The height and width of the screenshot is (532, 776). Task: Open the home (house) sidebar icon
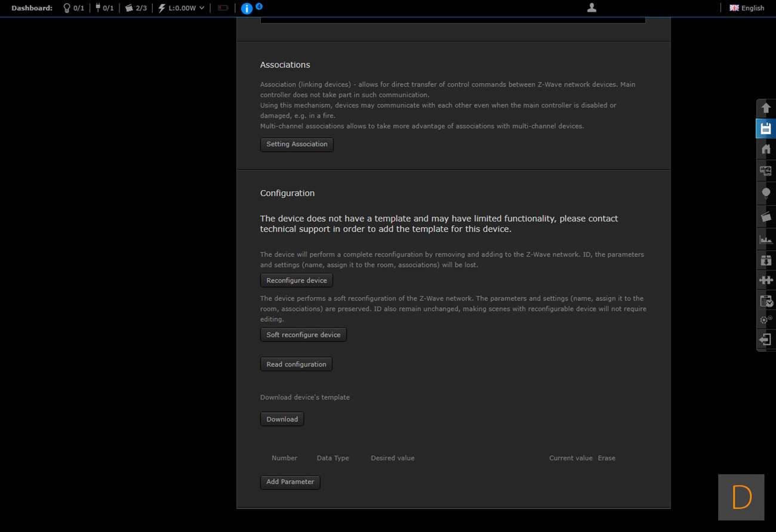766,149
